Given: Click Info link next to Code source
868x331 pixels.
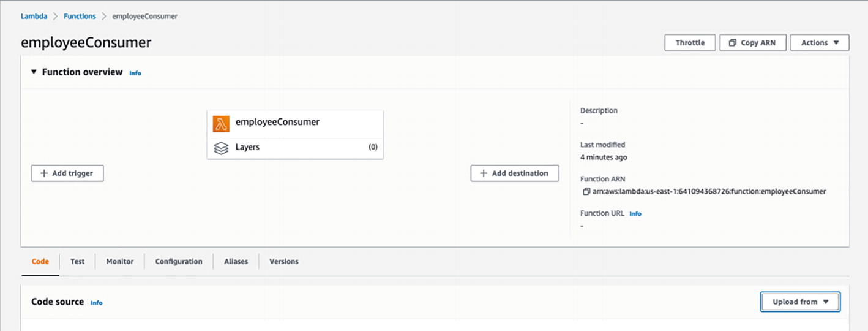Looking at the screenshot, I should [x=97, y=303].
